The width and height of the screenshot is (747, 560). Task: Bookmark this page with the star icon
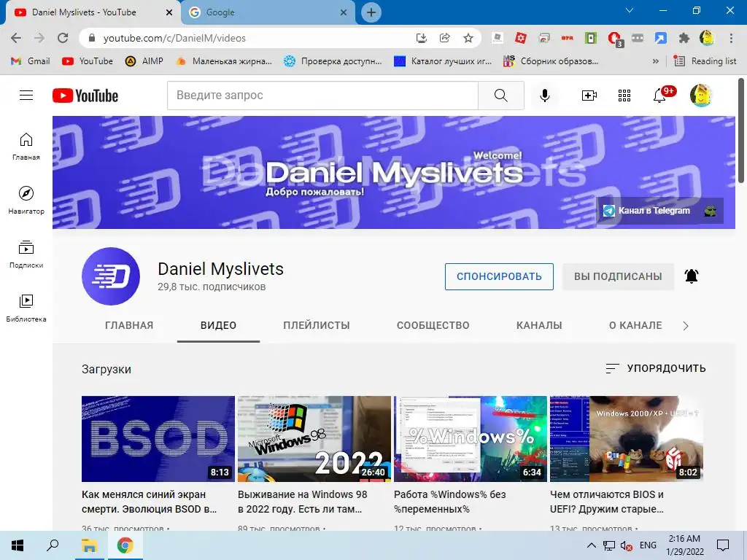tap(468, 38)
